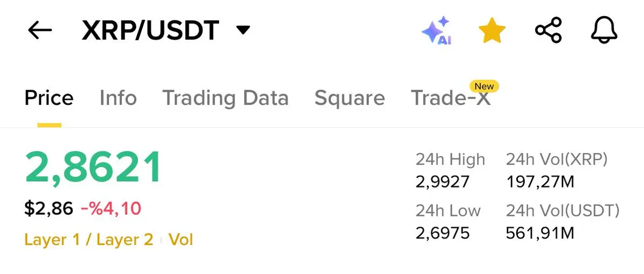Image resolution: width=644 pixels, height=274 pixels.
Task: Open the share icon
Action: 548,30
